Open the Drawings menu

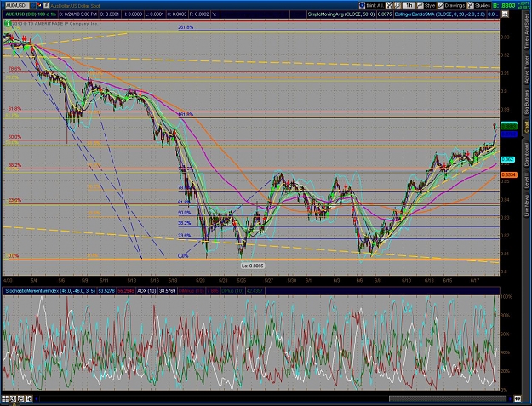(x=451, y=5)
